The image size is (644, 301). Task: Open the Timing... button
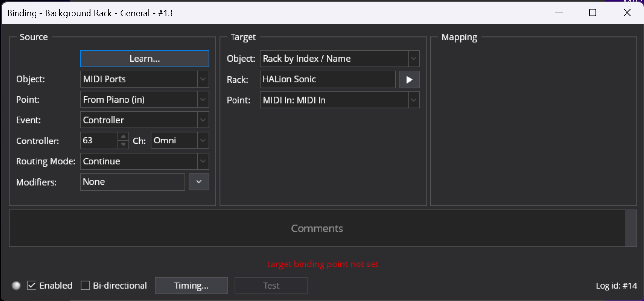191,285
